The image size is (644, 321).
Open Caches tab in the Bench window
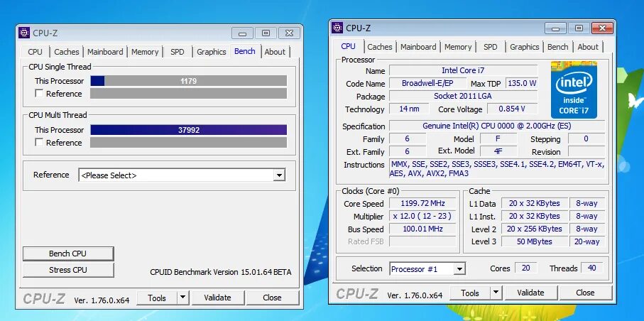pos(67,52)
